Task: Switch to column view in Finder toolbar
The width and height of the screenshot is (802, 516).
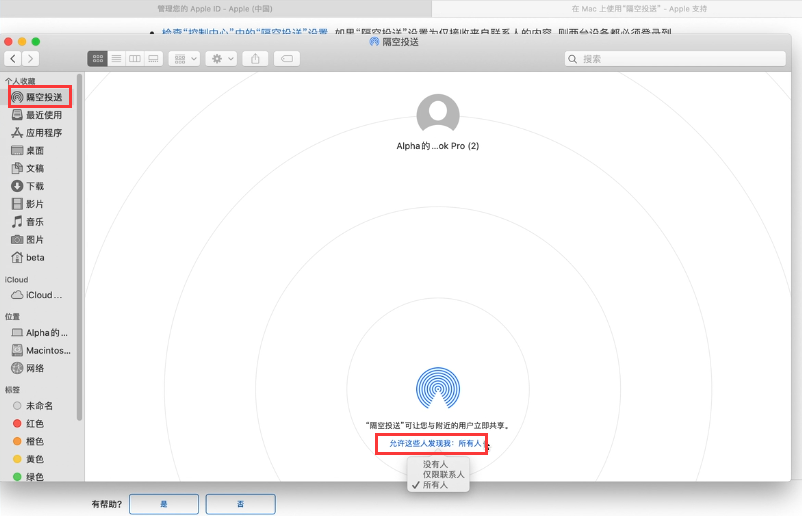Action: point(135,59)
